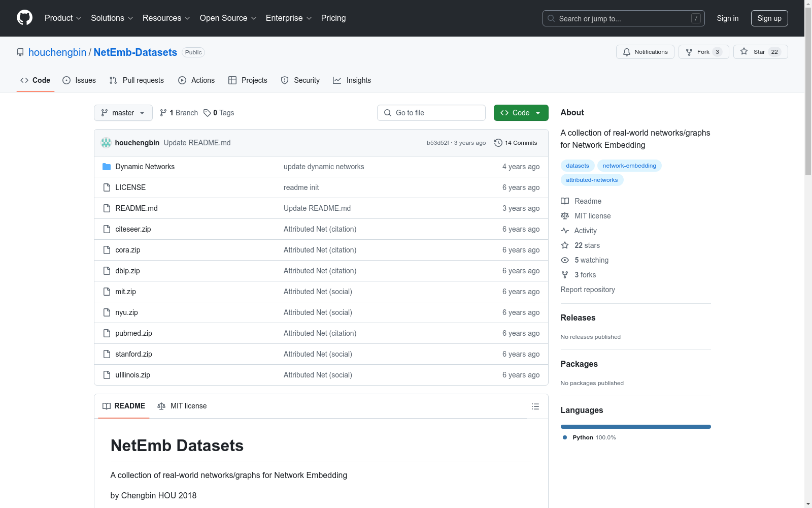Open the Security tab
The width and height of the screenshot is (812, 508).
tap(300, 80)
